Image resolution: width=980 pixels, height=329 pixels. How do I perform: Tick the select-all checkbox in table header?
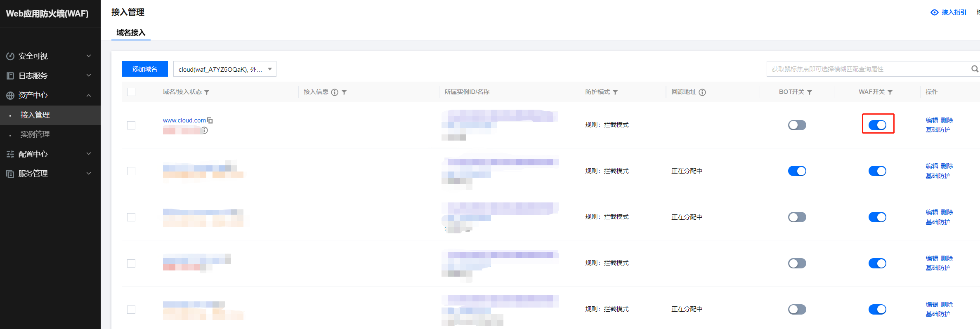click(131, 92)
